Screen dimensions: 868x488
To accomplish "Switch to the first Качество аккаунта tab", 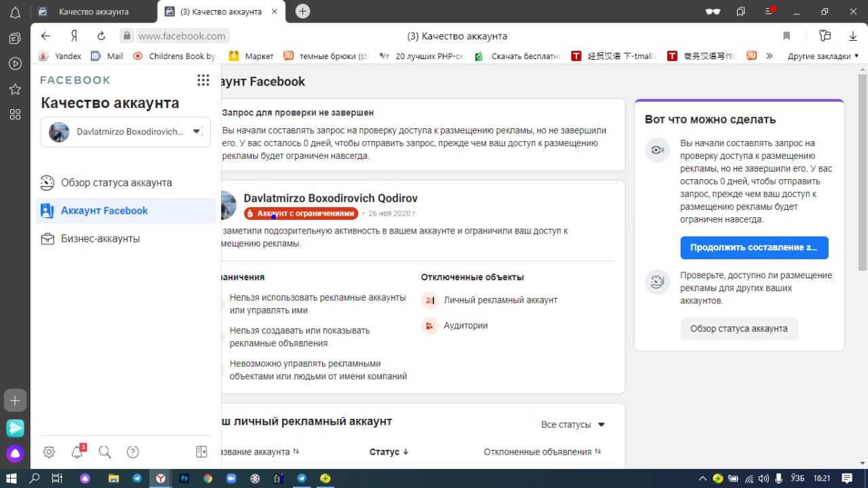I will tap(94, 12).
